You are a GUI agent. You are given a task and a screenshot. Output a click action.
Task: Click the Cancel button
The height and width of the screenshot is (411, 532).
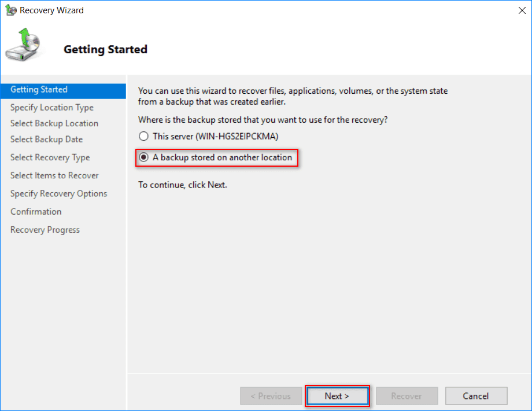[476, 396]
